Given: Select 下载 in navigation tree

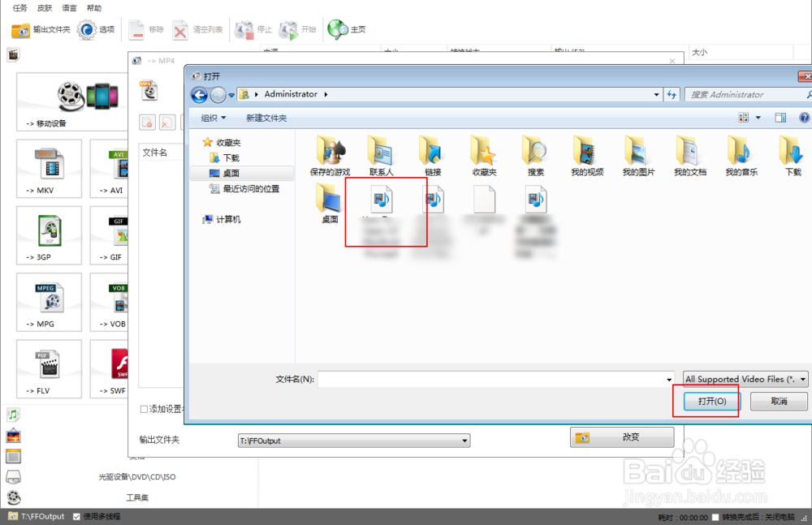Looking at the screenshot, I should [x=224, y=157].
